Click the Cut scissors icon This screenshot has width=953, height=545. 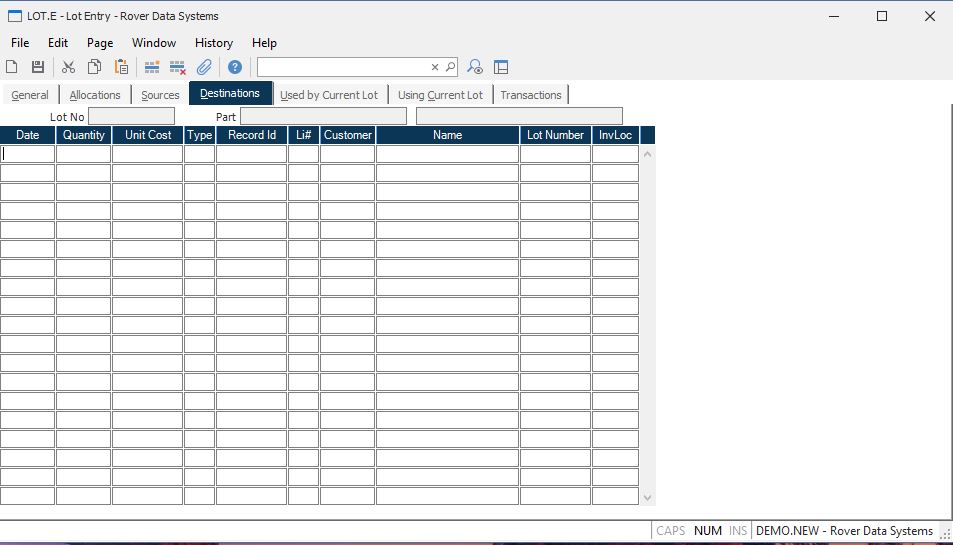pos(68,67)
